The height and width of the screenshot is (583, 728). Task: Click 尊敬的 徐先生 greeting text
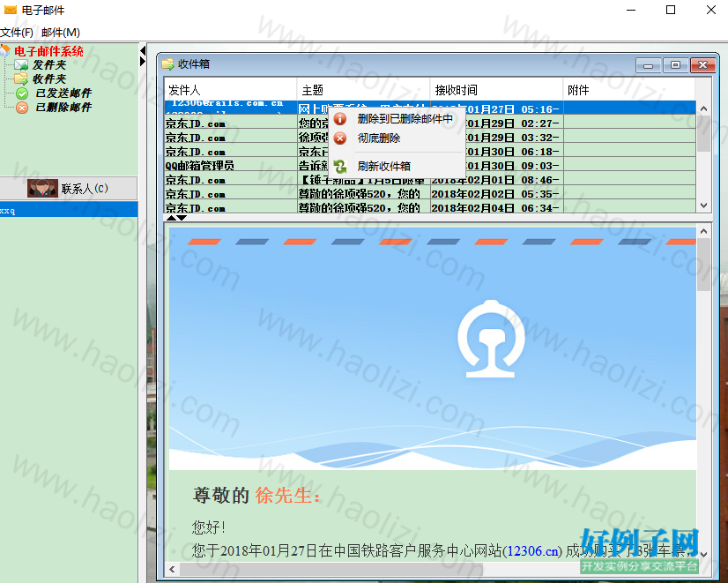click(x=256, y=496)
